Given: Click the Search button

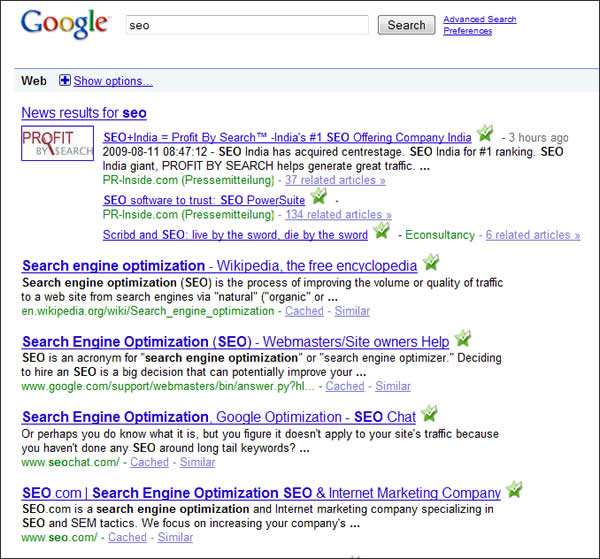Looking at the screenshot, I should pos(406,25).
